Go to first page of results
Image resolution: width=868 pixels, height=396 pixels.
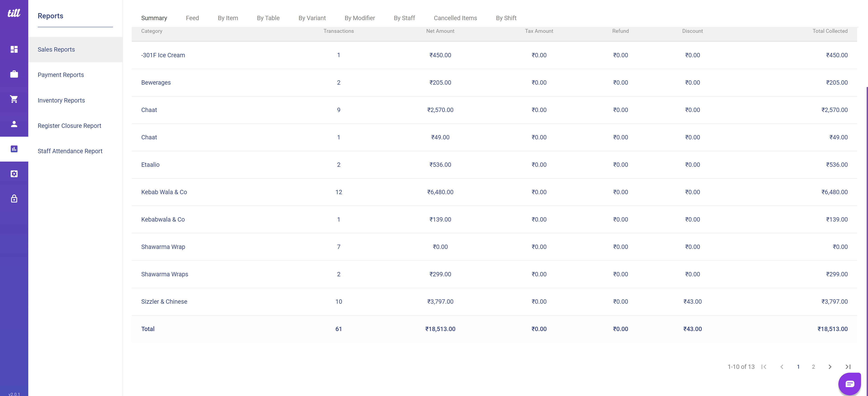764,367
